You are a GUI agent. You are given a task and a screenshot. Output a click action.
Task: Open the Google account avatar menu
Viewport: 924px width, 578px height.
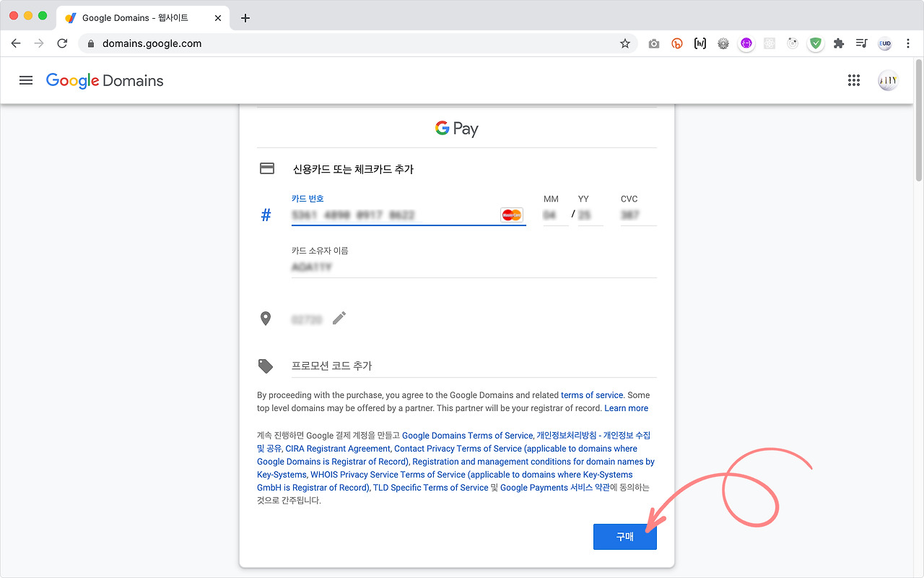coord(888,80)
